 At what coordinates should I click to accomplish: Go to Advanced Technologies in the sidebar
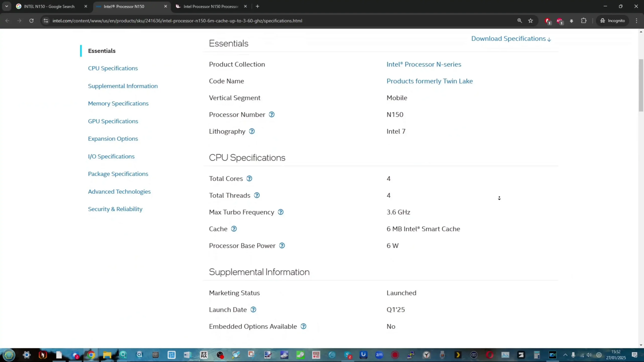[x=119, y=192]
